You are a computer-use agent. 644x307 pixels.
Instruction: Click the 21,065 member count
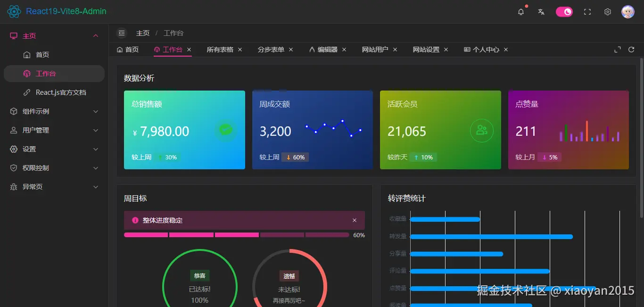407,132
